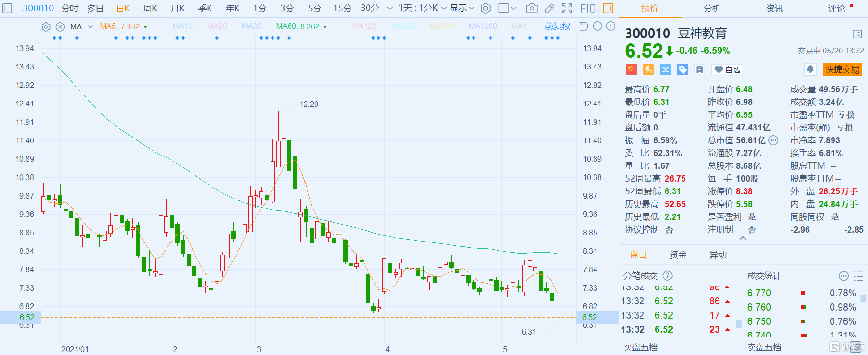
Task: Collapse the quote details chevron
Action: click(x=743, y=238)
